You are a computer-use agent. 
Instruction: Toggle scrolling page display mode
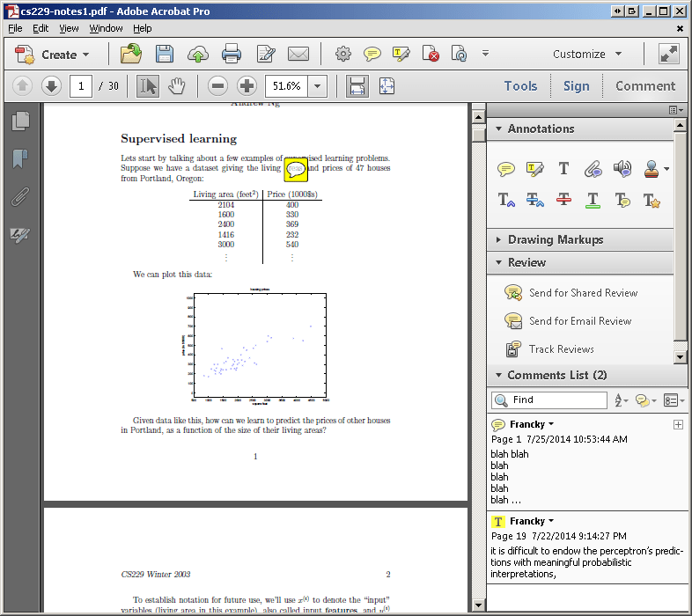click(x=357, y=85)
